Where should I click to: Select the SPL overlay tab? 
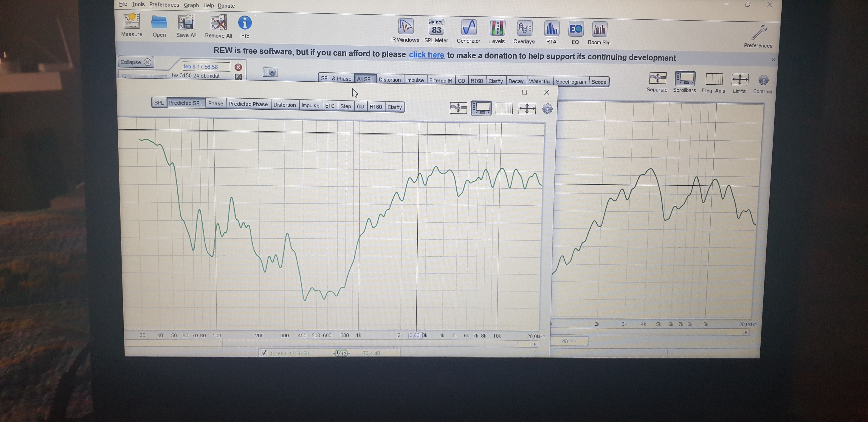click(x=159, y=102)
